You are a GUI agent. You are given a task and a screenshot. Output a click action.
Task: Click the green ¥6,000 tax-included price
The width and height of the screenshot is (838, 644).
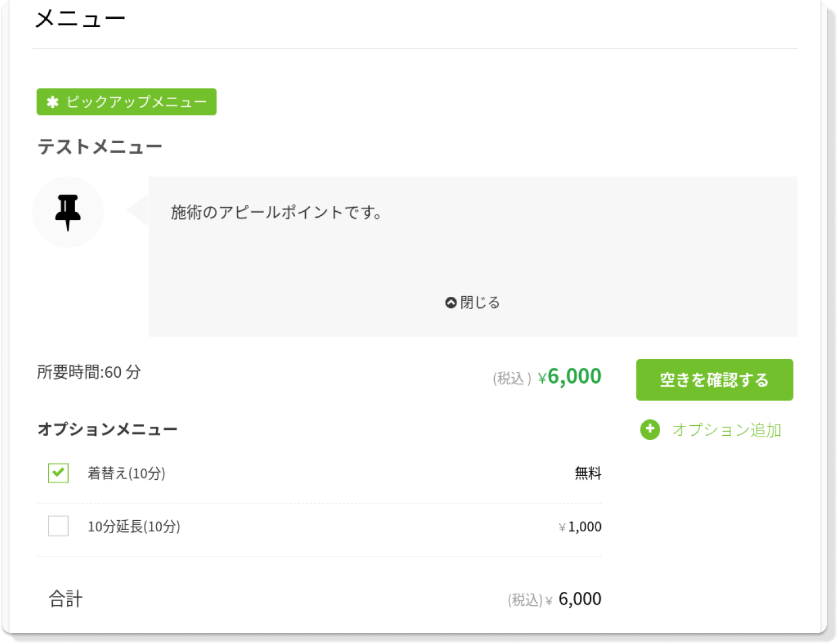pyautogui.click(x=569, y=377)
